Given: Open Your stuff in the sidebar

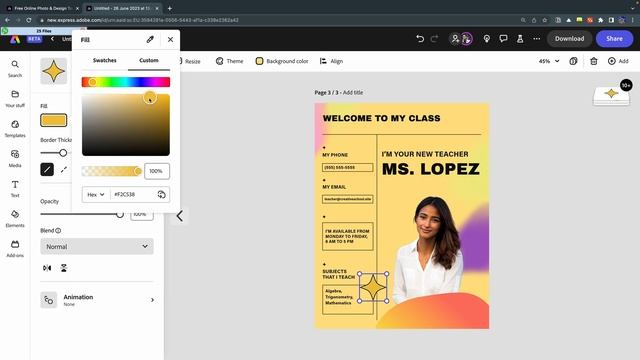Looking at the screenshot, I should [x=15, y=99].
